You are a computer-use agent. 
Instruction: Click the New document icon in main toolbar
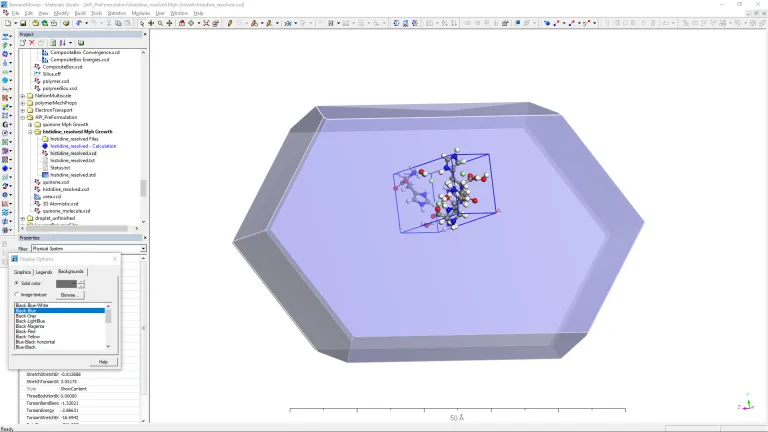(7, 22)
